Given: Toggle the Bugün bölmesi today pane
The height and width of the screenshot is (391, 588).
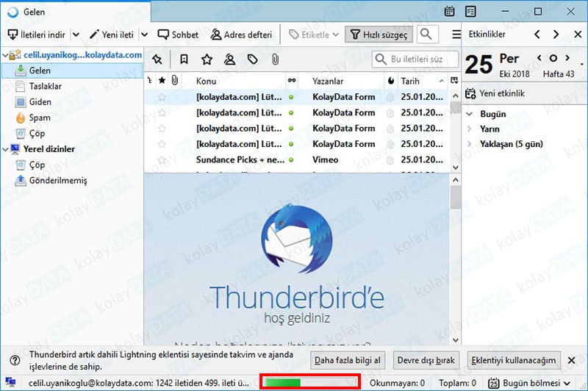Looking at the screenshot, I should pos(530,383).
